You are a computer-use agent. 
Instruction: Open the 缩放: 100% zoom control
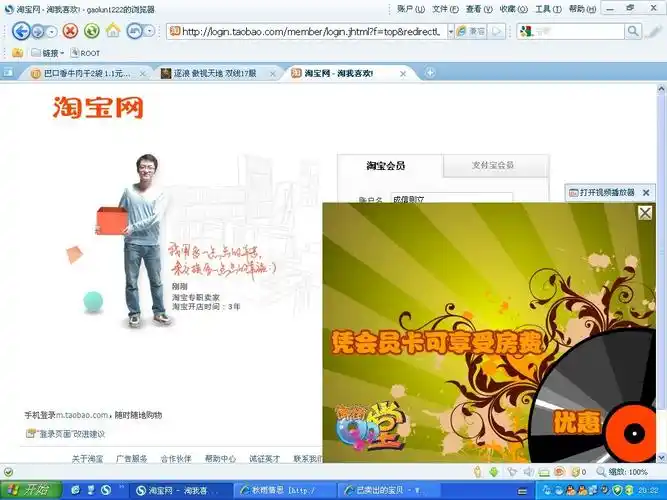(x=622, y=472)
